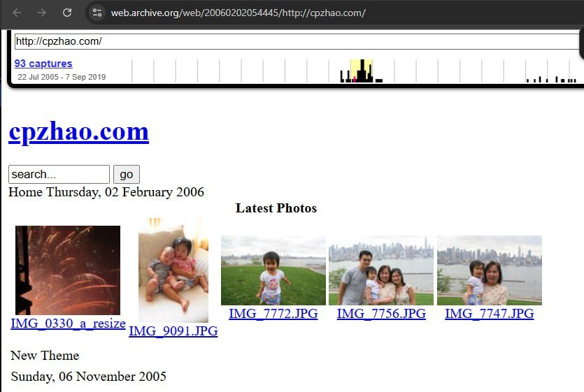
Task: Click 'Thursday, 02 February 2006' date text
Action: coord(125,192)
